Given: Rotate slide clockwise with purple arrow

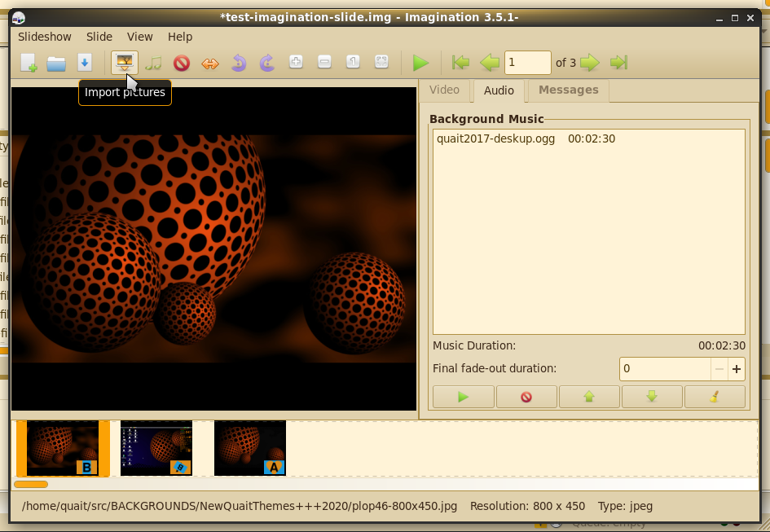Looking at the screenshot, I should 266,63.
